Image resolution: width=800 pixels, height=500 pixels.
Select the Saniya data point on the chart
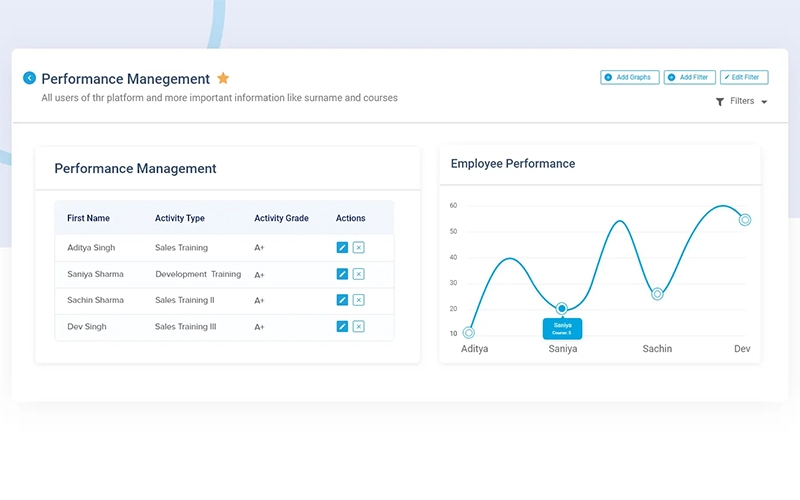coord(562,309)
